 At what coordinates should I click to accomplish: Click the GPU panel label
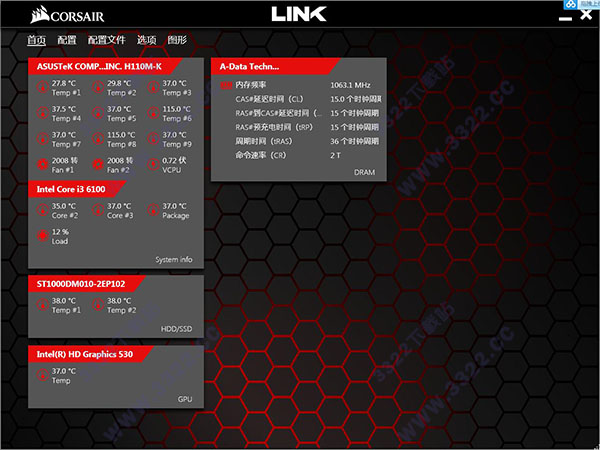pyautogui.click(x=185, y=399)
